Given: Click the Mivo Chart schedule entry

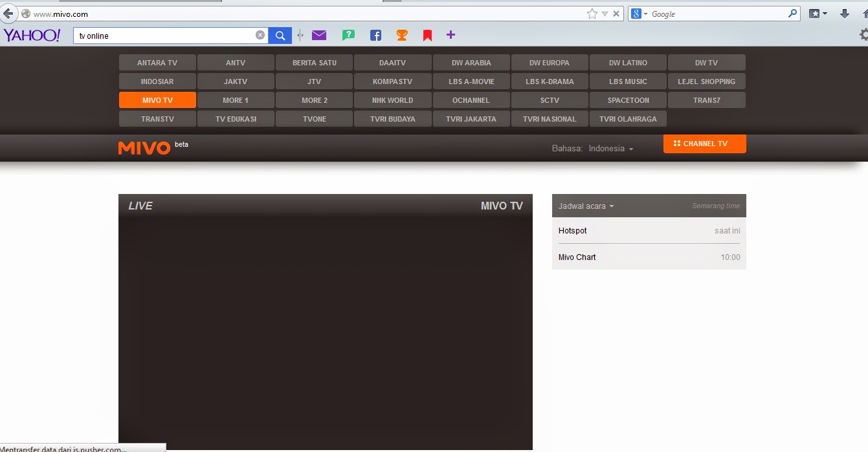Looking at the screenshot, I should [649, 257].
